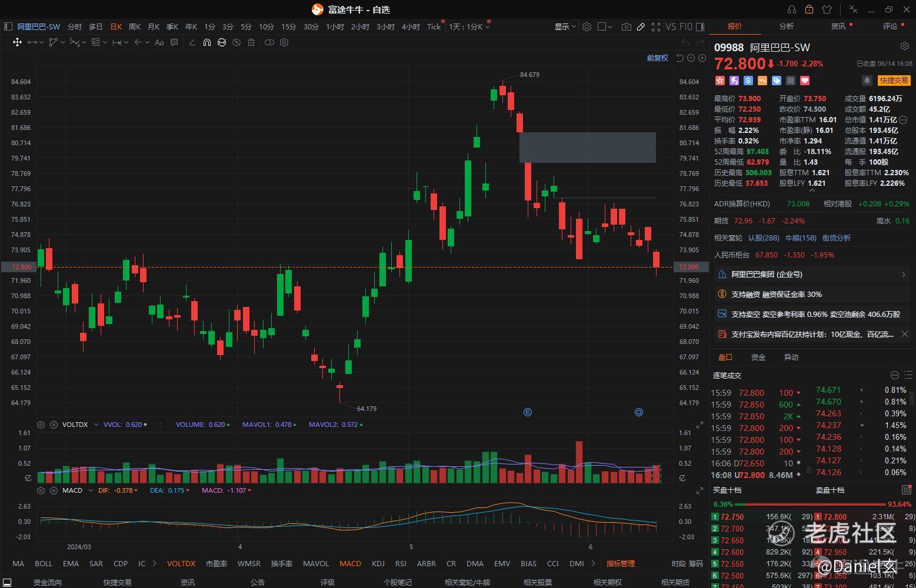Expand the line segment tool dropdown
The height and width of the screenshot is (588, 916).
coord(42,42)
